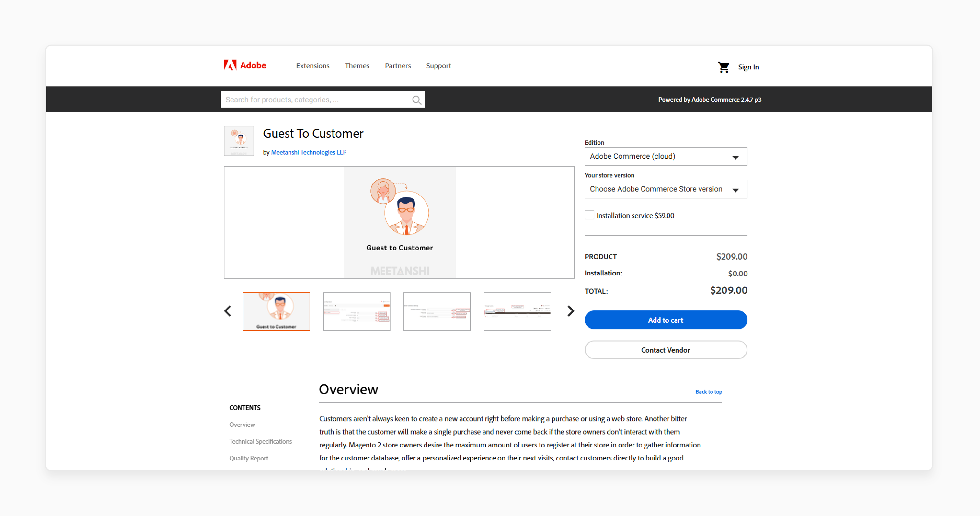Open the Themes menu

357,66
